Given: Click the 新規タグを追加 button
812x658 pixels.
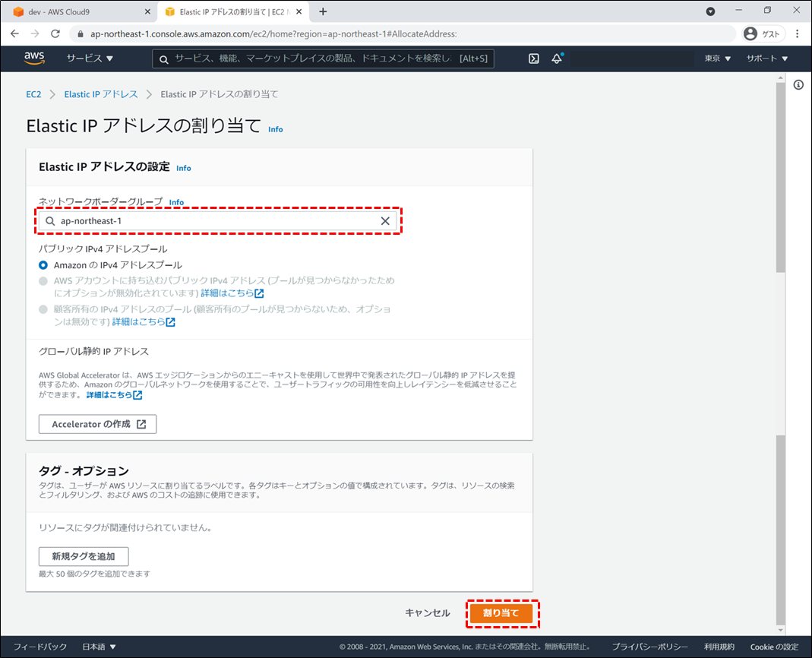Looking at the screenshot, I should [x=84, y=556].
